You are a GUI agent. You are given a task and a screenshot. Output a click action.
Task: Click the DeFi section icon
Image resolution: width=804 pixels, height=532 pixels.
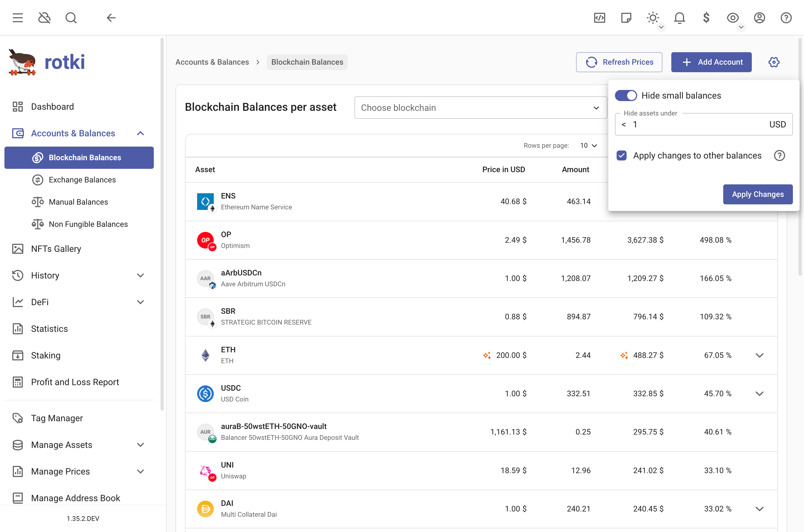pos(17,302)
